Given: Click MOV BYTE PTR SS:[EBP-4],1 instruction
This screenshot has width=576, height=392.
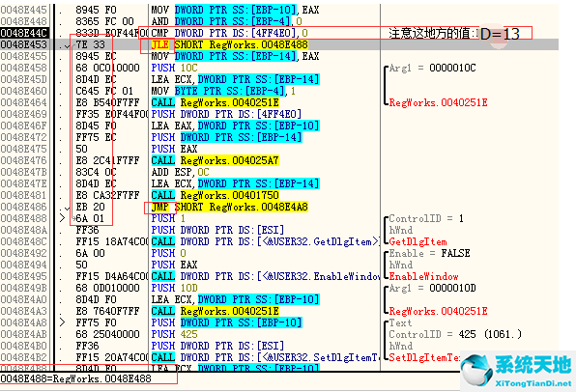Looking at the screenshot, I should 223,91.
